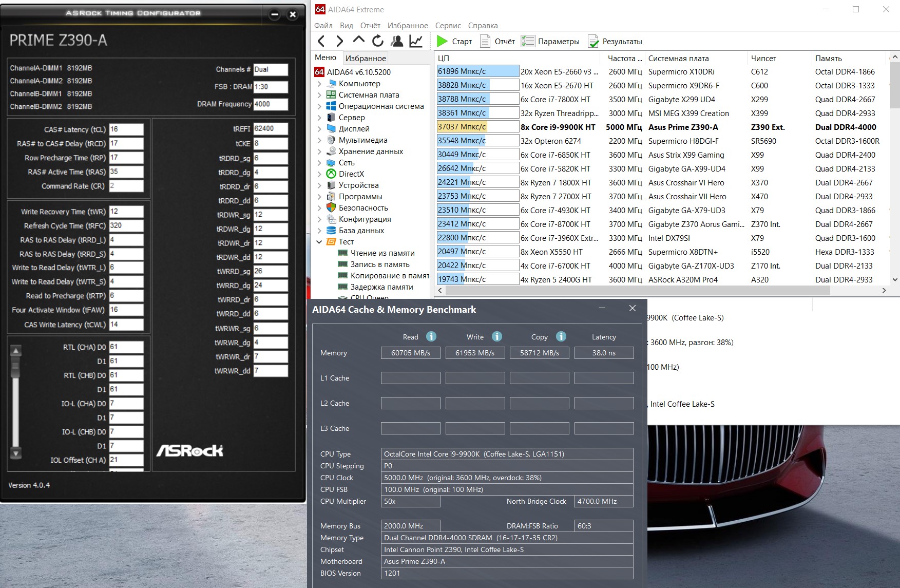The image size is (900, 588).
Task: Expand the Сервер tree node
Action: coord(319,117)
